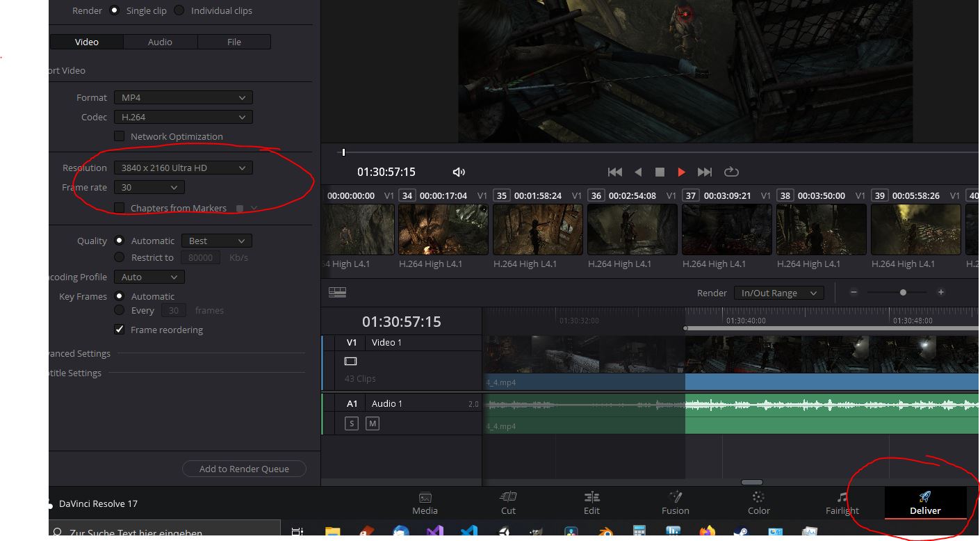This screenshot has width=980, height=541.
Task: Select the A1 Audio 1 track header
Action: tap(403, 403)
